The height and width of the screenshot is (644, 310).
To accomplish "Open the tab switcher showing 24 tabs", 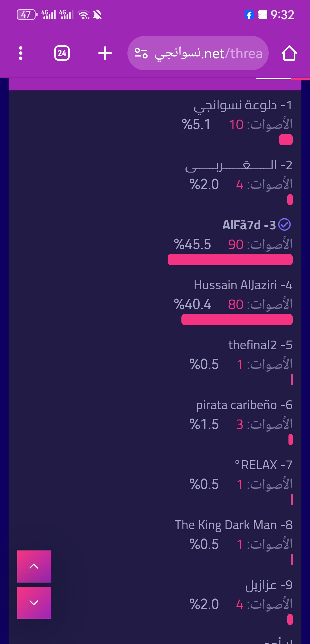I will click(62, 53).
